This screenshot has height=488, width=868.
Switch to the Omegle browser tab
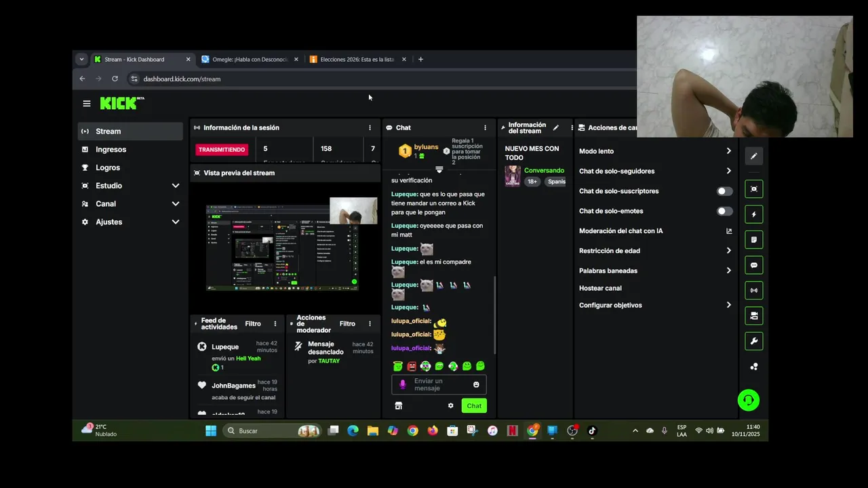[250, 60]
